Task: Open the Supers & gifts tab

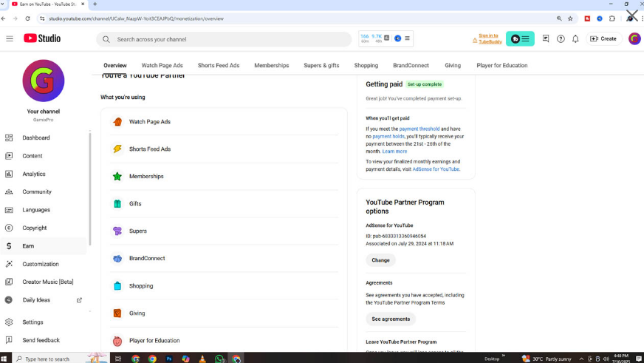Action: [x=321, y=65]
